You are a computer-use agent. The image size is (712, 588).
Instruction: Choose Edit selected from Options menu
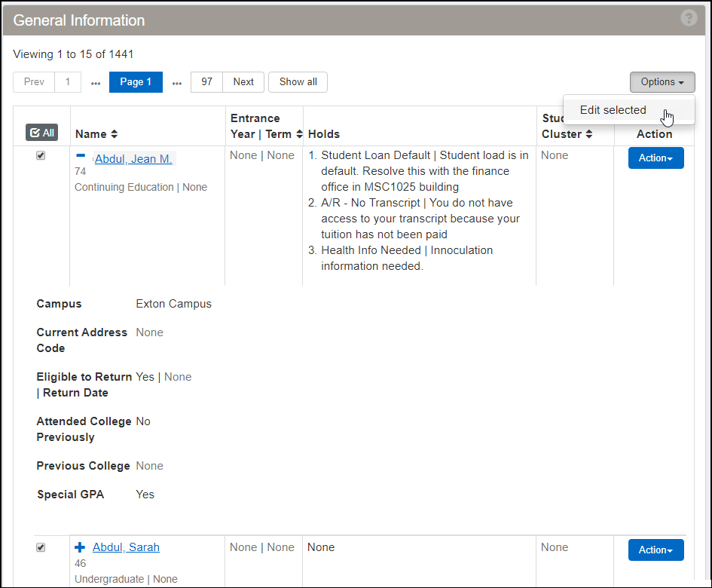(x=613, y=110)
